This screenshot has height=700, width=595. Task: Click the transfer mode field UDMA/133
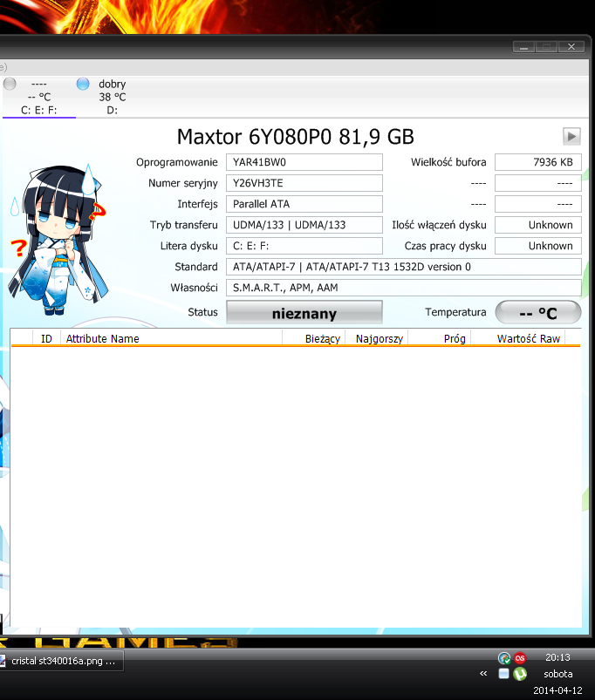[x=304, y=225]
